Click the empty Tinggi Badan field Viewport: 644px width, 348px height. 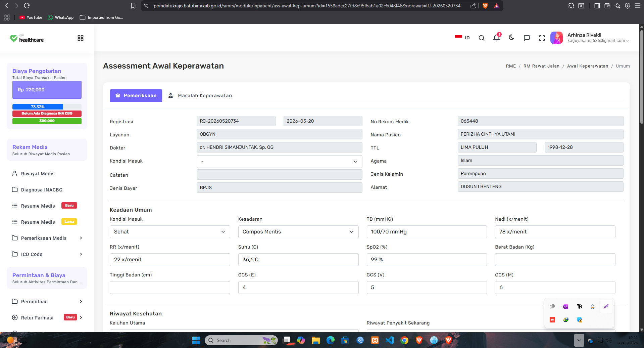(170, 288)
